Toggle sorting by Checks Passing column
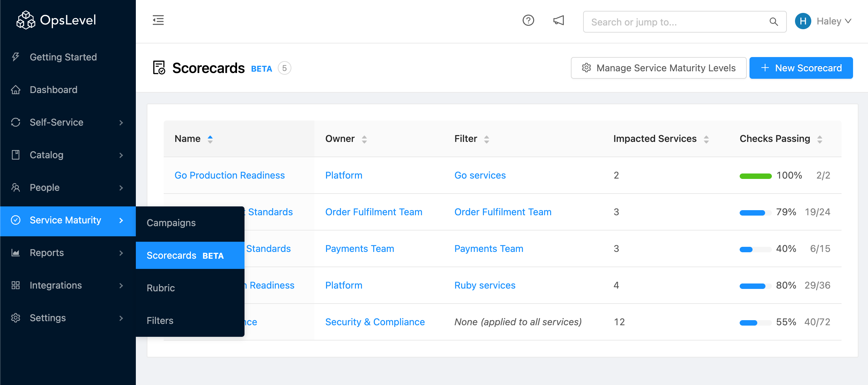 (x=820, y=139)
